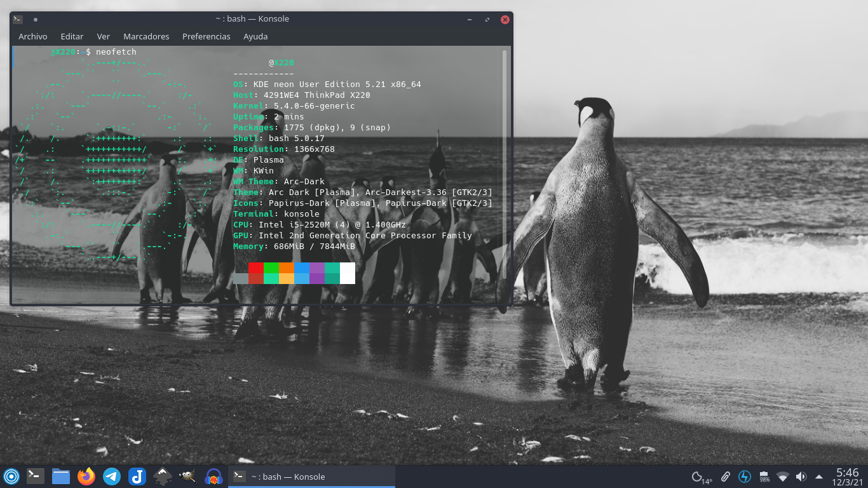This screenshot has height=488, width=868.
Task: Click the blue lightning bolt tray icon
Action: [x=745, y=477]
